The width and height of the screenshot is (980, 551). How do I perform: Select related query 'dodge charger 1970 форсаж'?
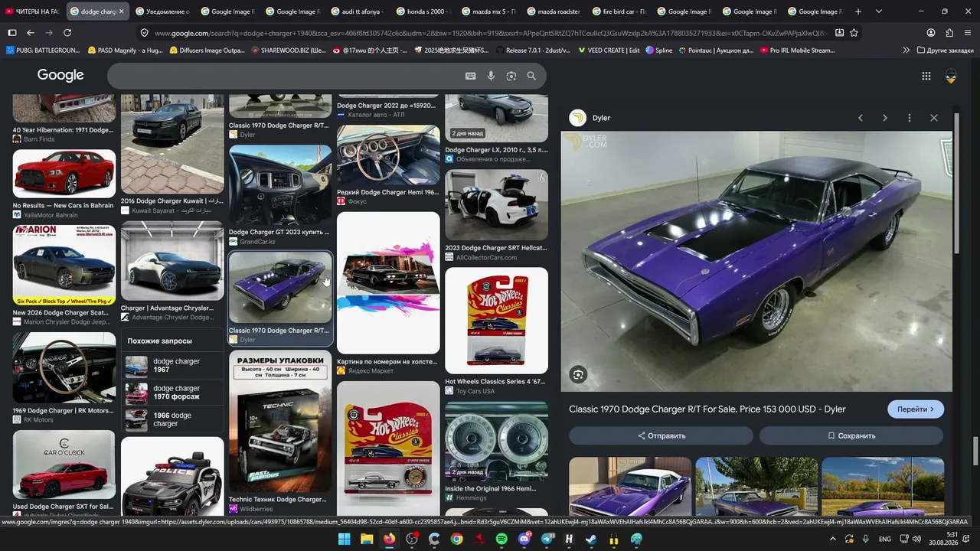tap(172, 393)
